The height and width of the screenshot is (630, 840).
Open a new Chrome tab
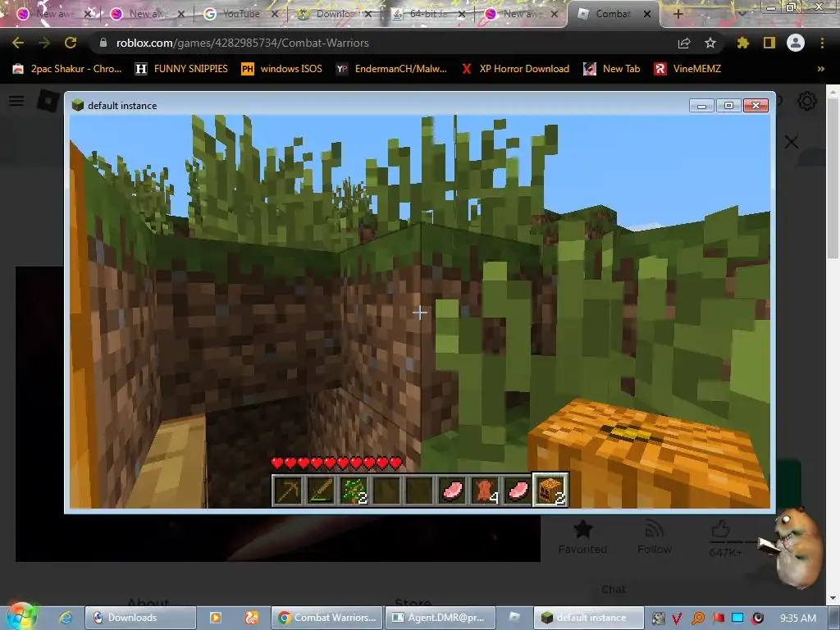tap(678, 14)
